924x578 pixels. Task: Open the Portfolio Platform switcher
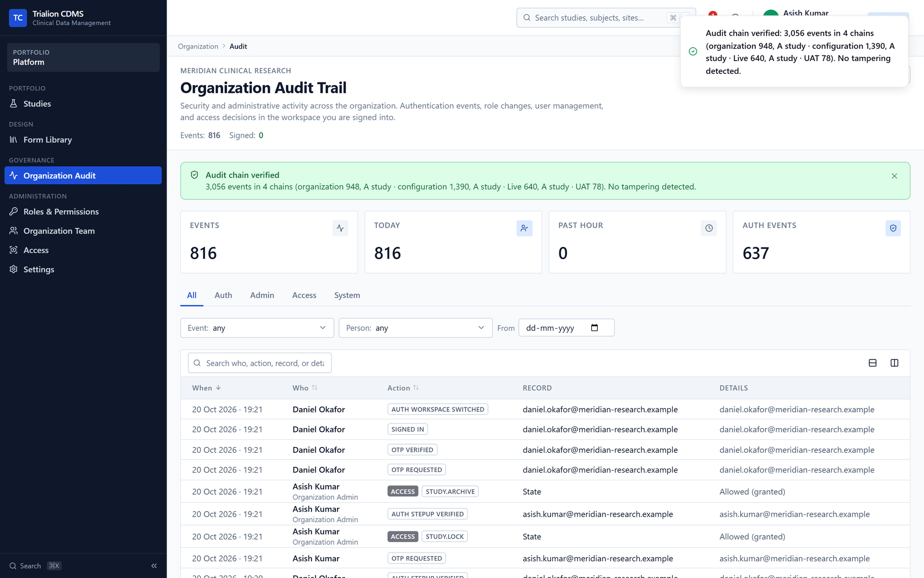(83, 57)
